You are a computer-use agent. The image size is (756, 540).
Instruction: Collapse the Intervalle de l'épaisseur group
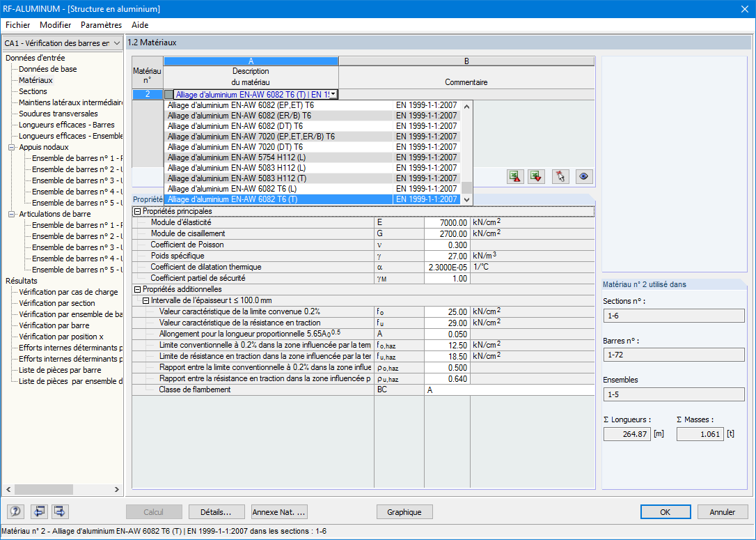145,300
